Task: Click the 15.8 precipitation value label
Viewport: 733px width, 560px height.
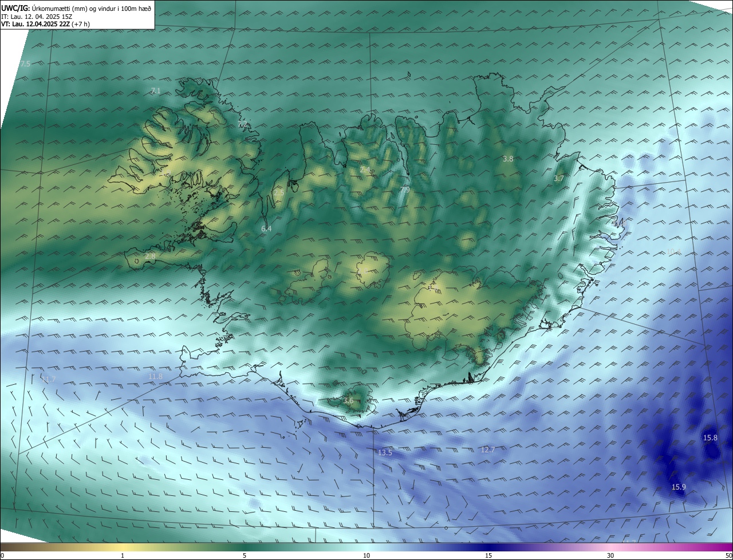Action: pyautogui.click(x=710, y=437)
